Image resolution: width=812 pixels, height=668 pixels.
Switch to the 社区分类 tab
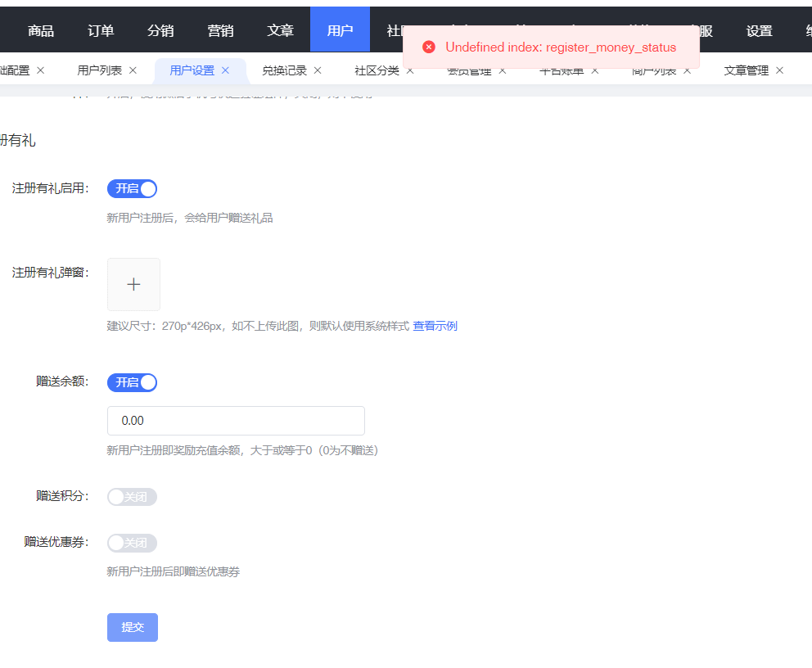(x=377, y=70)
